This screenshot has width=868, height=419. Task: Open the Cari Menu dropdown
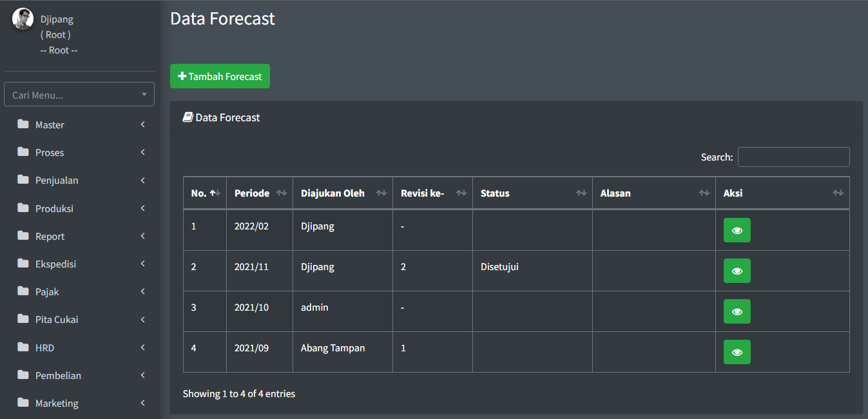tap(79, 95)
